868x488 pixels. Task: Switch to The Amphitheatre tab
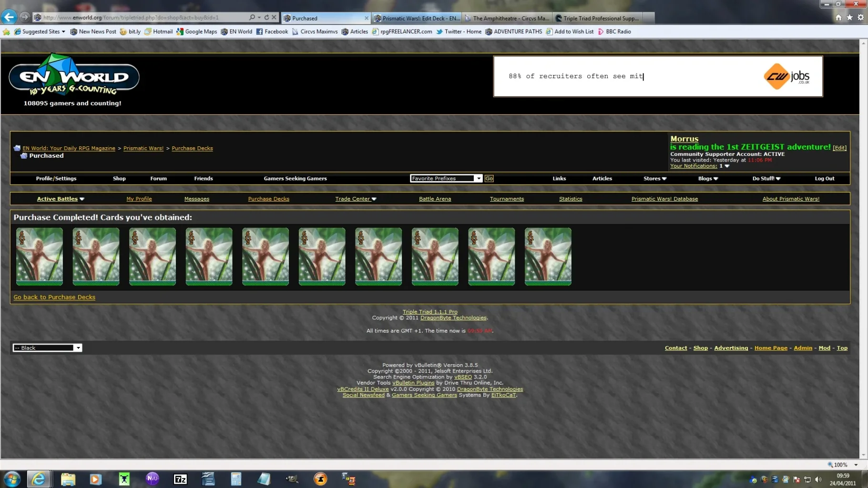507,18
